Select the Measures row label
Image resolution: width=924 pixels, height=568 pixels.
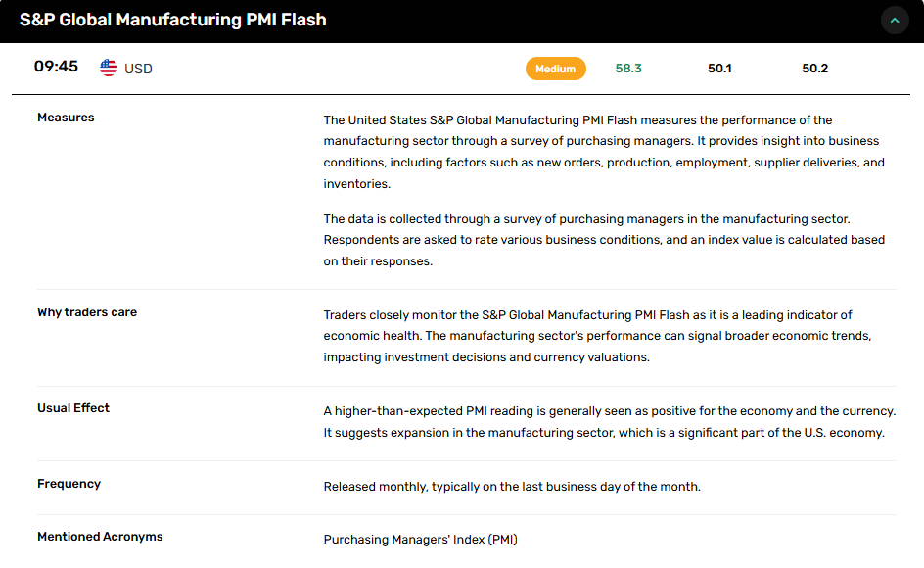(x=66, y=118)
